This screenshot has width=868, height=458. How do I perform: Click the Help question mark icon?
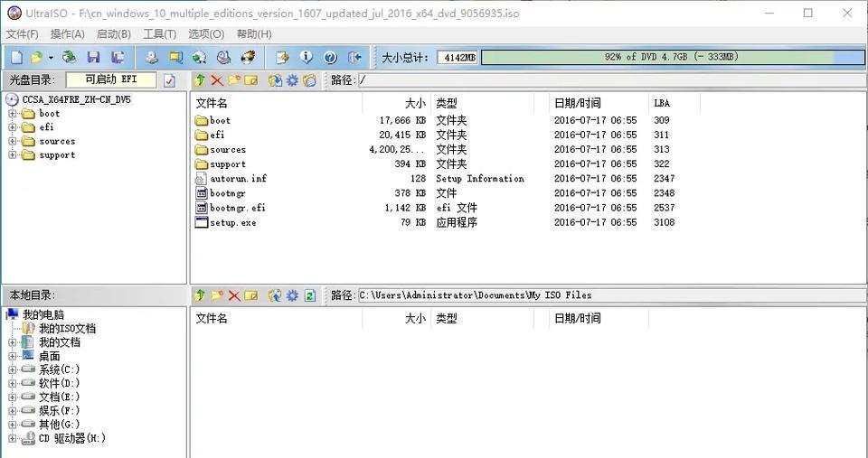[x=331, y=57]
